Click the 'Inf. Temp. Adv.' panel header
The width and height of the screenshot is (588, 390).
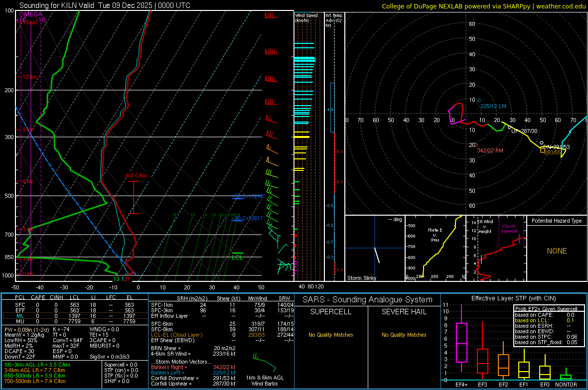334,20
